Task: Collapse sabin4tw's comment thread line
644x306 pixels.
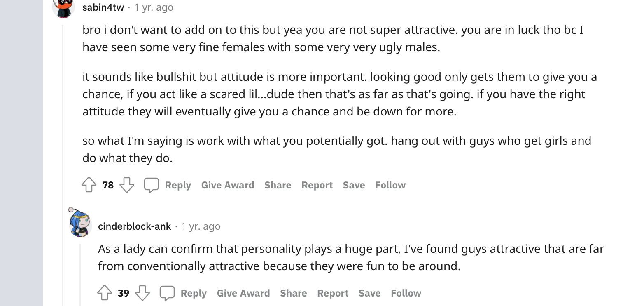Action: click(63, 165)
